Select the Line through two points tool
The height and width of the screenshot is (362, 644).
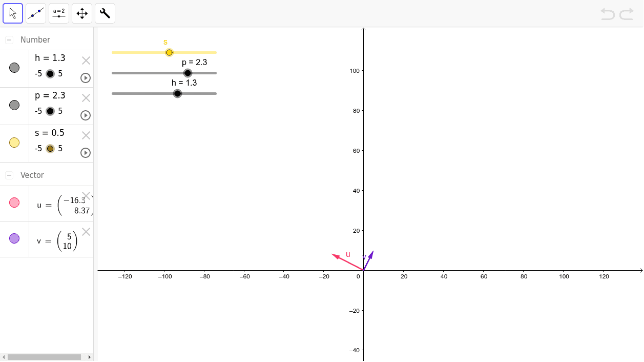(x=36, y=13)
